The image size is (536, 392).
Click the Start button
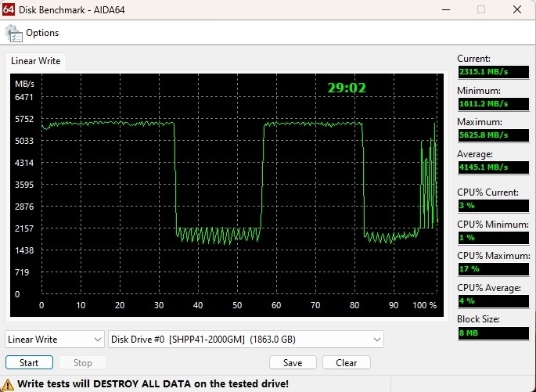pos(29,362)
